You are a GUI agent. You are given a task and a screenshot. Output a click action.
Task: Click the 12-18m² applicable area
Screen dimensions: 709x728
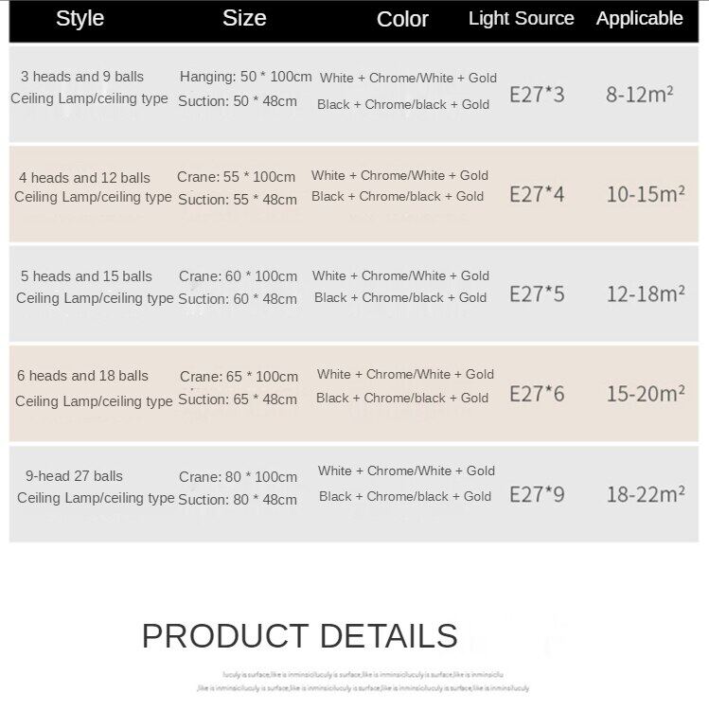[646, 293]
